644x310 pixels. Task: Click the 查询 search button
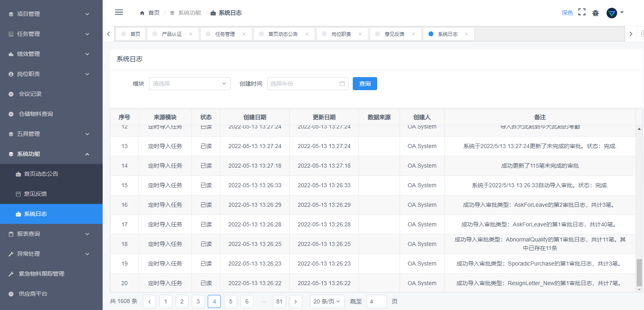365,84
